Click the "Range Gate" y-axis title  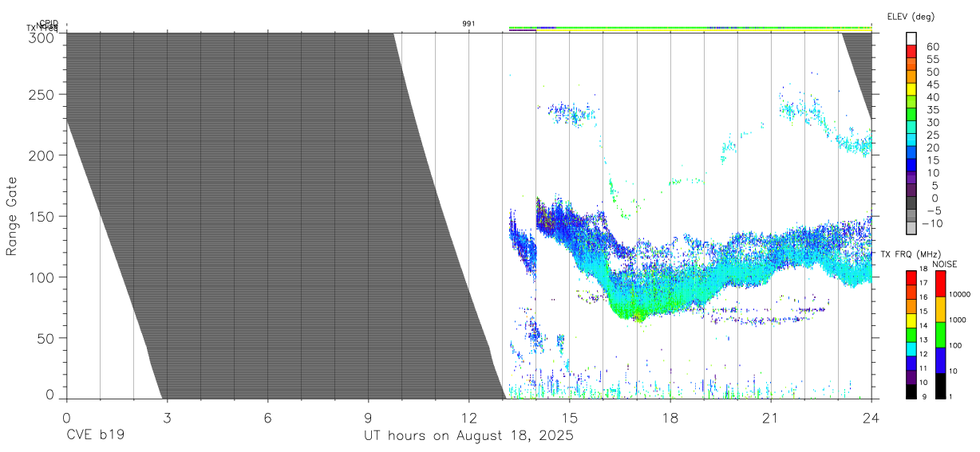click(x=12, y=217)
